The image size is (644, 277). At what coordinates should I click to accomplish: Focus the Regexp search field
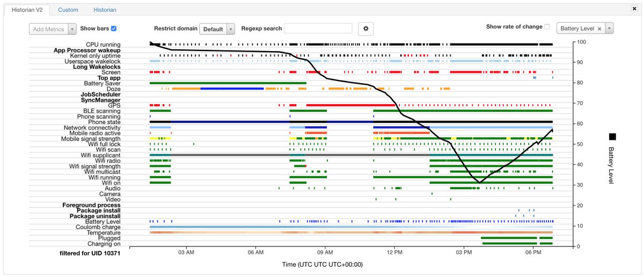318,28
